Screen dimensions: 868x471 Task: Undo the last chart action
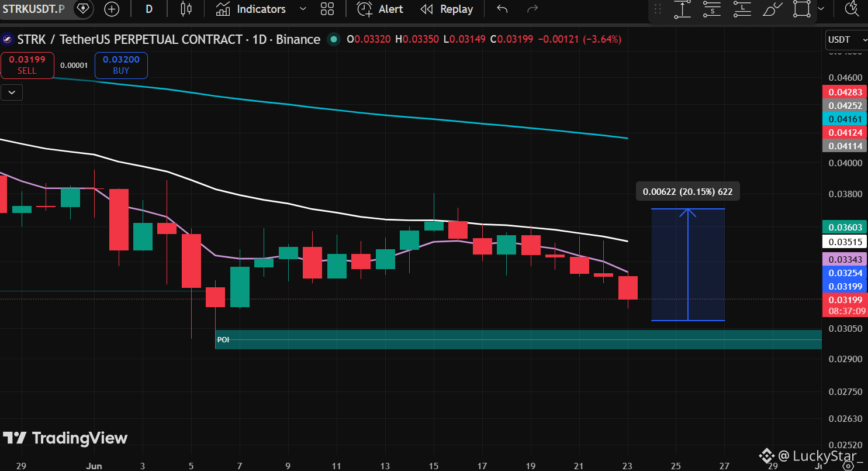[502, 9]
